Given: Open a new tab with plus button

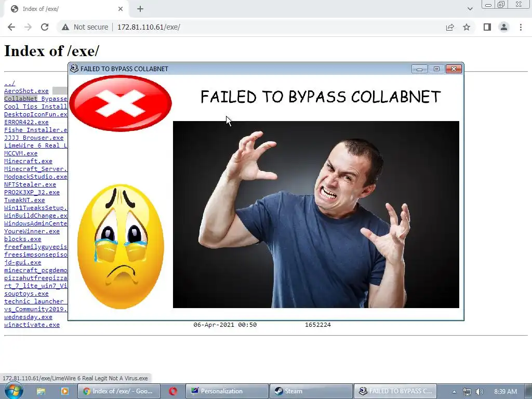Looking at the screenshot, I should click(140, 9).
